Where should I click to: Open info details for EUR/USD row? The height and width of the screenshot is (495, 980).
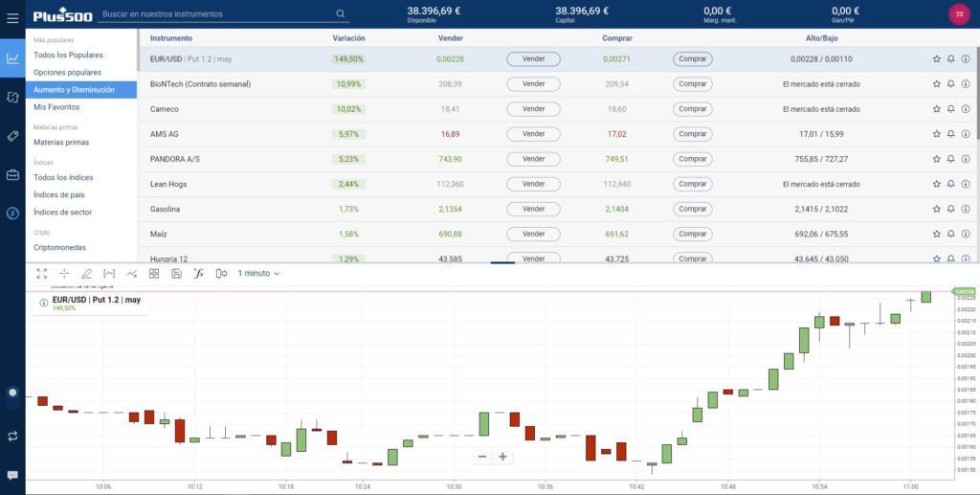coord(966,58)
